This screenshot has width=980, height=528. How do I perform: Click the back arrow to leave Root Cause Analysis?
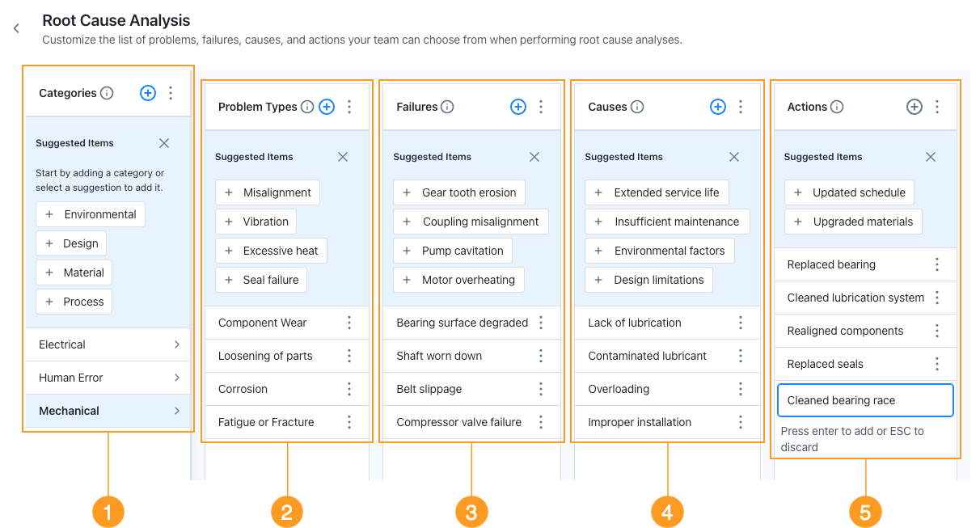tap(15, 27)
